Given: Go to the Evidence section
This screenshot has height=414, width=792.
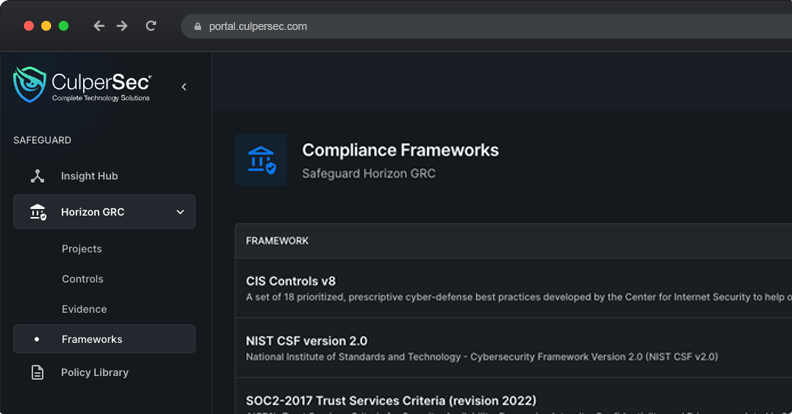Looking at the screenshot, I should coord(84,309).
